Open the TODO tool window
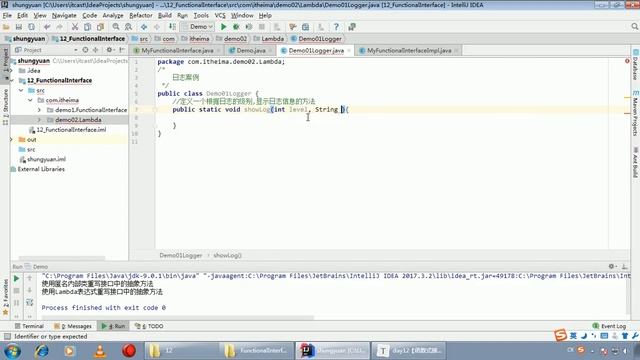Viewport: 640px width, 360px height. click(x=149, y=326)
